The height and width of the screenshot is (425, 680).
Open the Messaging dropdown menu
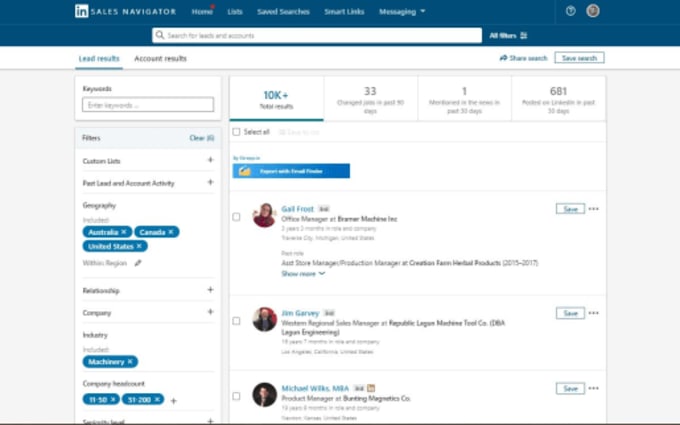[x=402, y=12]
